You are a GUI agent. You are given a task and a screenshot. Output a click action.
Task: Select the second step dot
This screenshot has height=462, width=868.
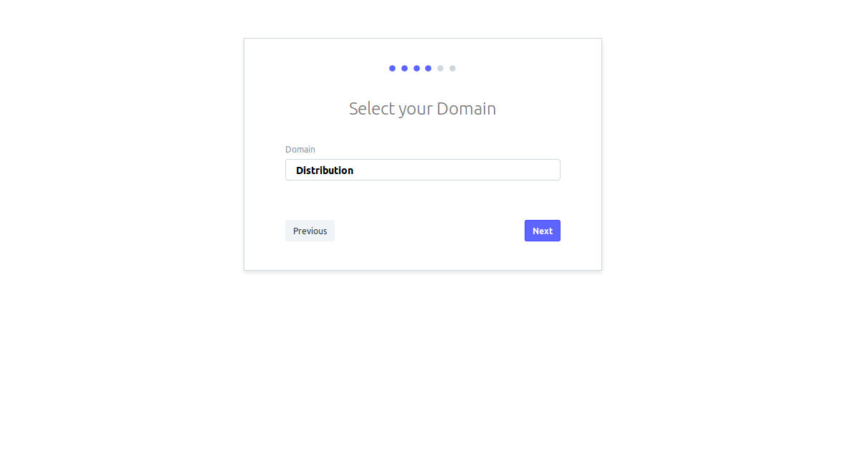coord(404,69)
